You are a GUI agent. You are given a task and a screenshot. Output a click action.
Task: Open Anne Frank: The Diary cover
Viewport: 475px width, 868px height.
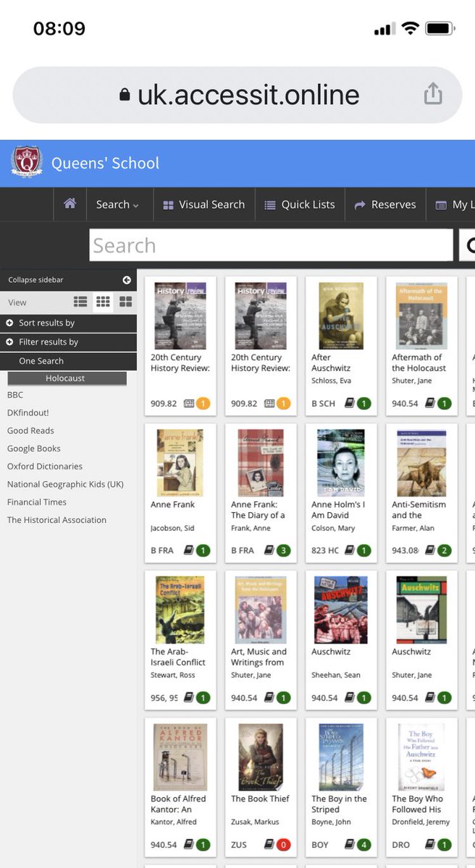[x=261, y=463]
